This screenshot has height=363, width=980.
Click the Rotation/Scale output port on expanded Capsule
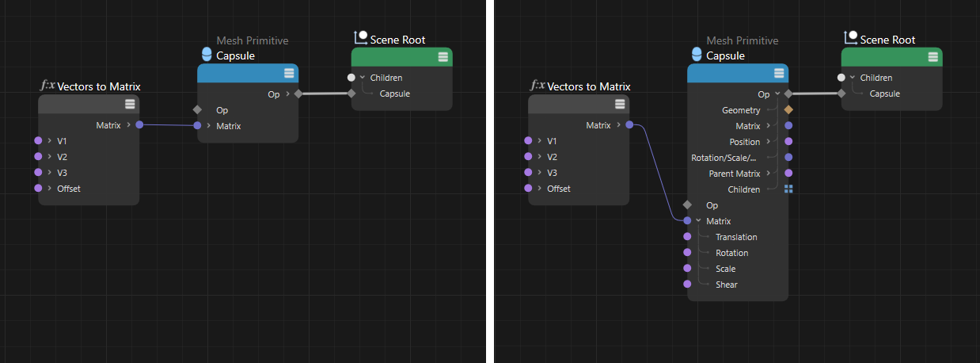coord(788,157)
